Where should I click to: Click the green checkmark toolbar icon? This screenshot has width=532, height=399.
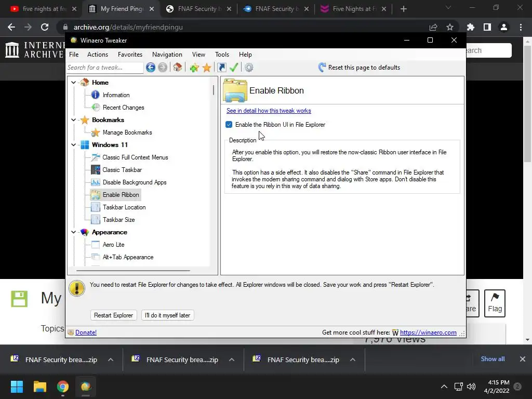click(234, 67)
